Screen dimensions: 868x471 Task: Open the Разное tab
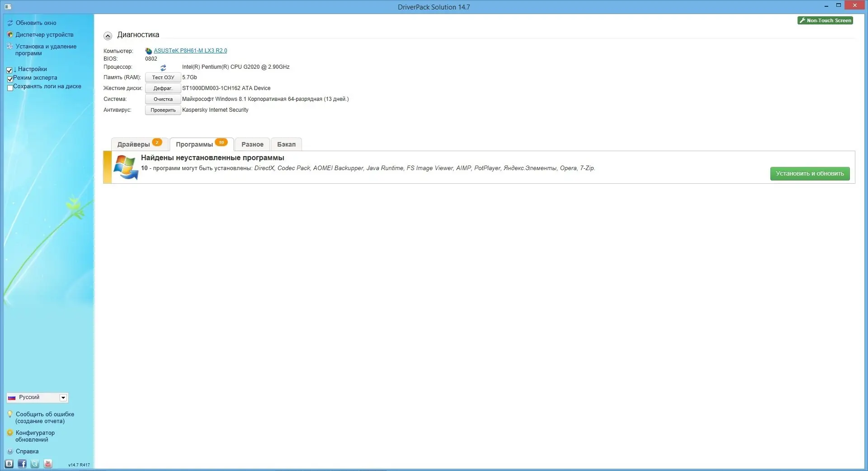click(x=252, y=144)
